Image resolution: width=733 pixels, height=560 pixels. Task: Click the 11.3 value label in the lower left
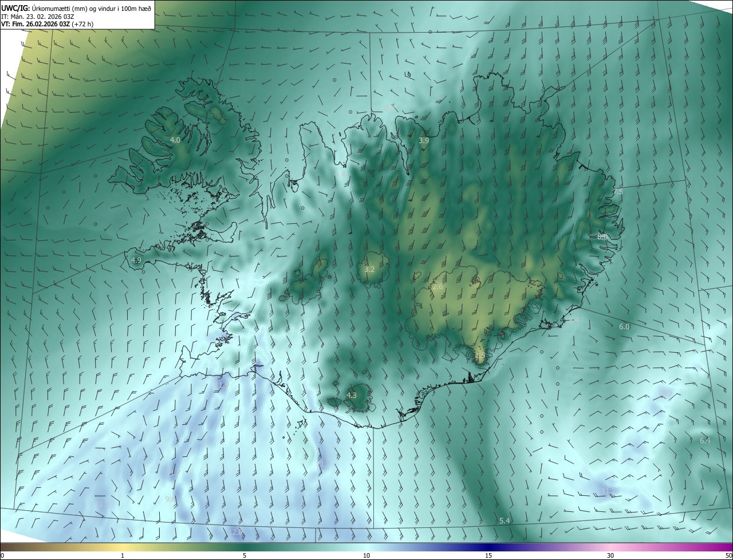(x=102, y=504)
